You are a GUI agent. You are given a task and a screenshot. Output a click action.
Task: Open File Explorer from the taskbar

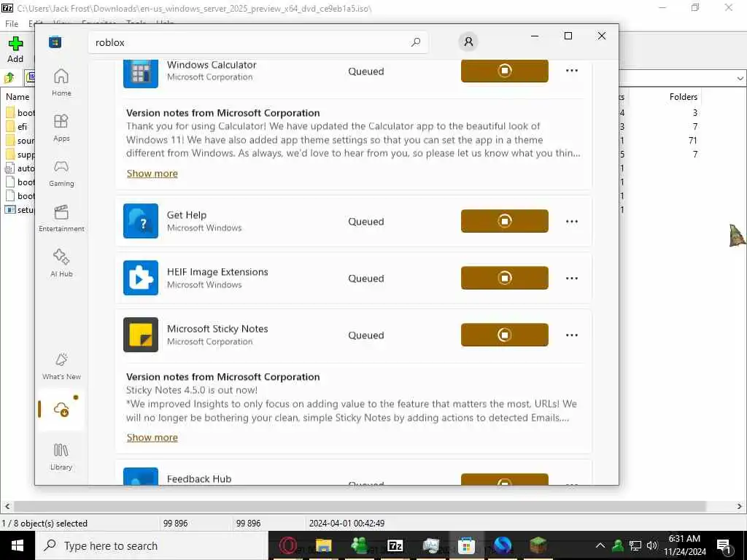tap(323, 545)
